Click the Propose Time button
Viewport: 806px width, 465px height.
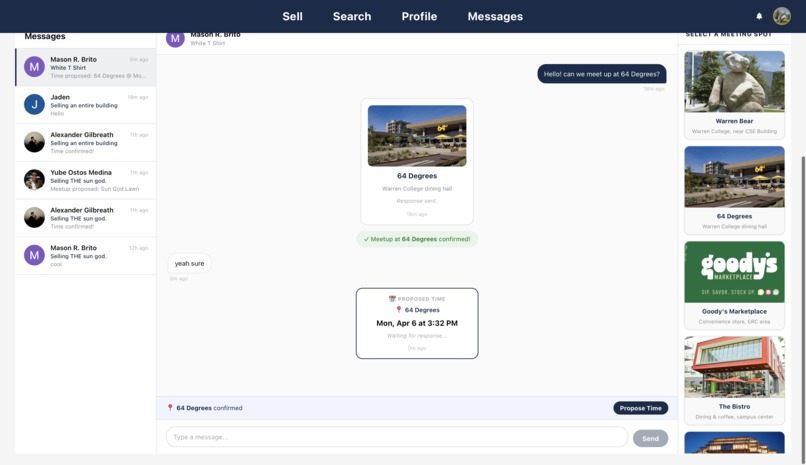(x=640, y=408)
